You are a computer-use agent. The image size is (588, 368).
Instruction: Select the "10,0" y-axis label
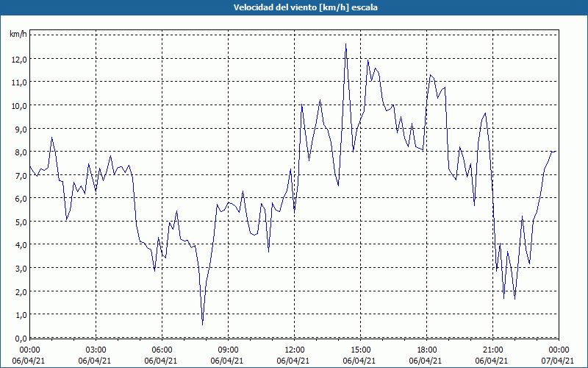pyautogui.click(x=19, y=105)
